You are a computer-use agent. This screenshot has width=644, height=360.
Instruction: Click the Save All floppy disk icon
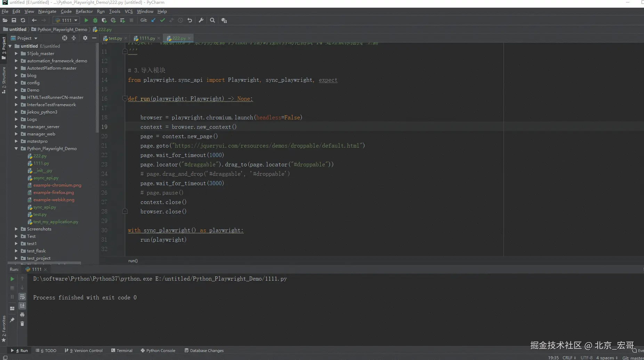coord(14,20)
